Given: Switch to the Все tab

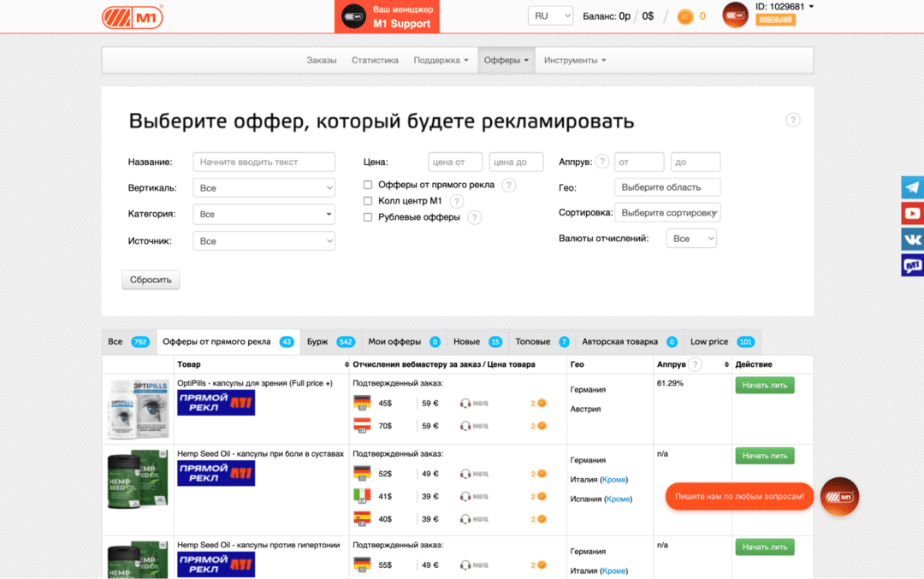Looking at the screenshot, I should coord(128,341).
